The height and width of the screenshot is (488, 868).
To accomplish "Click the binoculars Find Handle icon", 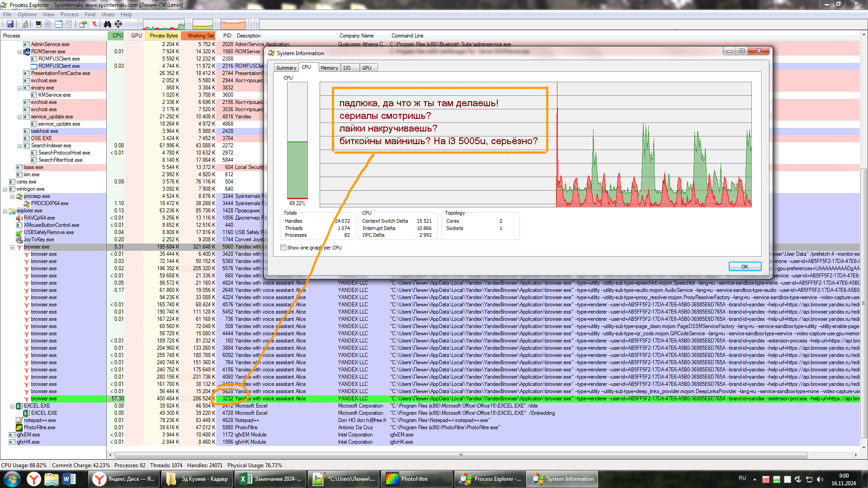I will coord(107,24).
